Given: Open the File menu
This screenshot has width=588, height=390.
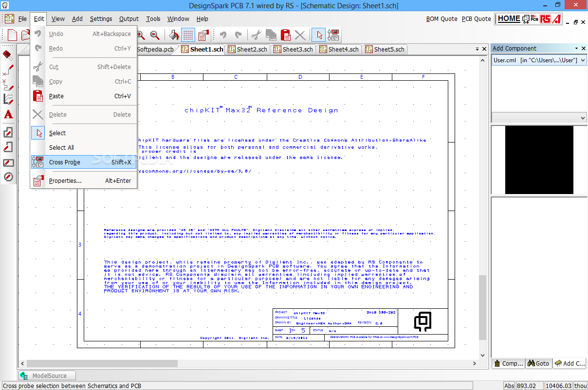Looking at the screenshot, I should (x=22, y=19).
